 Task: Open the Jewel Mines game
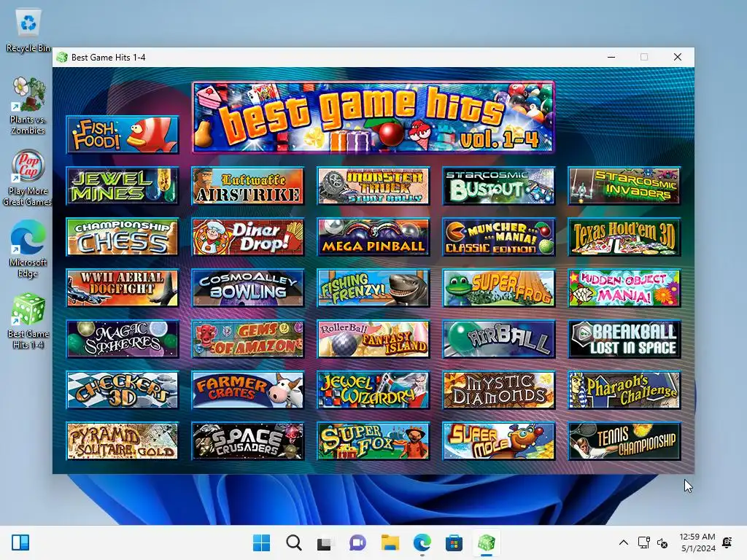[x=123, y=186]
